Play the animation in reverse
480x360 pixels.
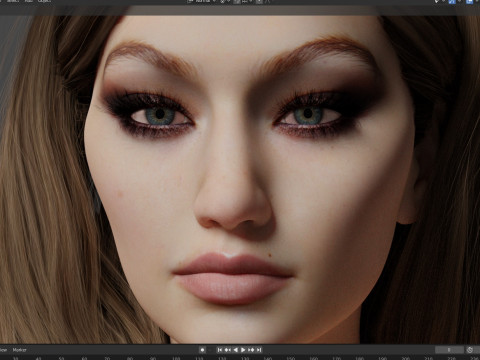click(235, 350)
